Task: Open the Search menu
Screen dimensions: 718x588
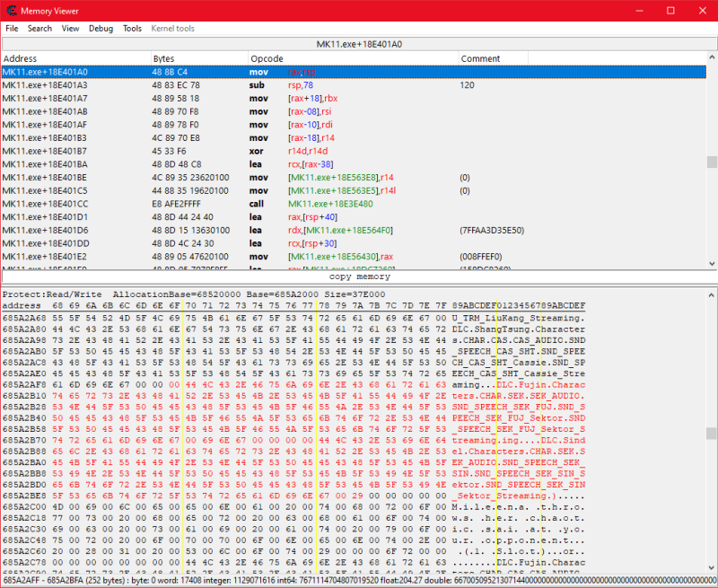Action: click(39, 29)
